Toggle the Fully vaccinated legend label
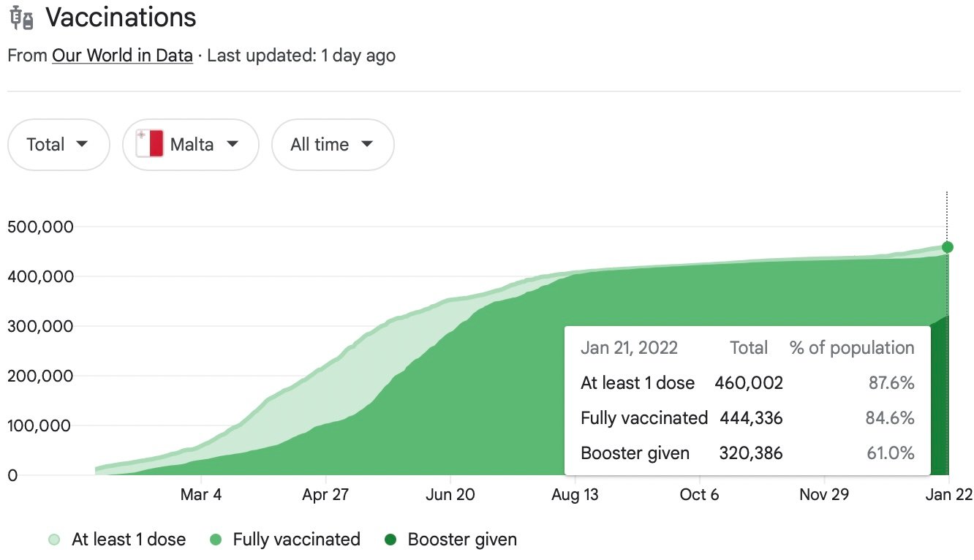The width and height of the screenshot is (974, 560). tap(296, 540)
